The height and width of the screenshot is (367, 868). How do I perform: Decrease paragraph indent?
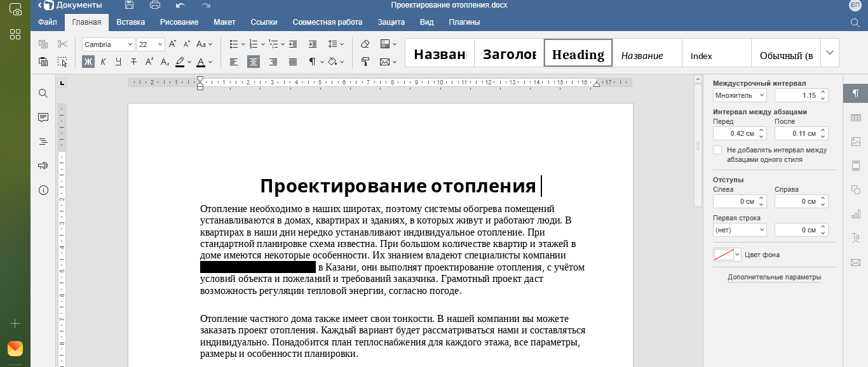(293, 44)
